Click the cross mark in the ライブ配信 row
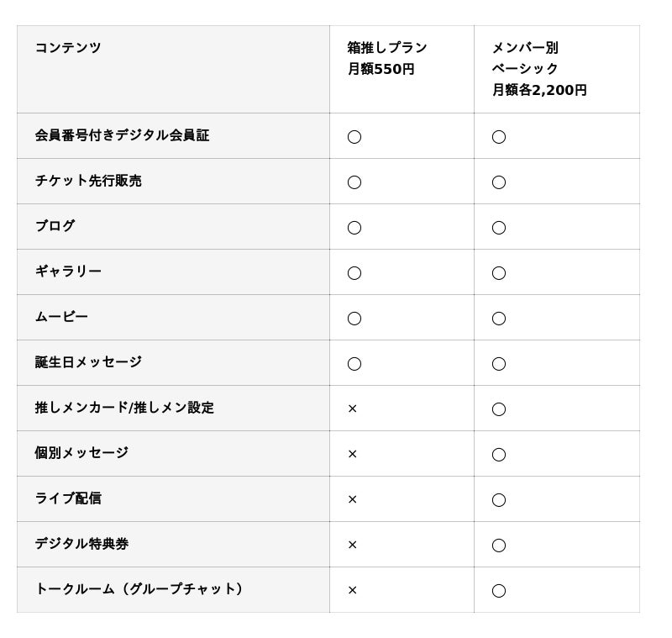The image size is (672, 638). tap(353, 499)
